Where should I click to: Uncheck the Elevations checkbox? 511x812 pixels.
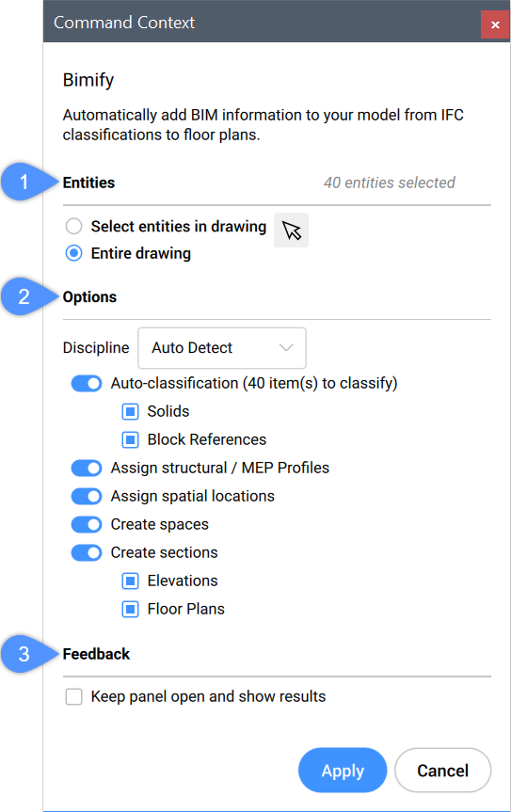tap(130, 581)
